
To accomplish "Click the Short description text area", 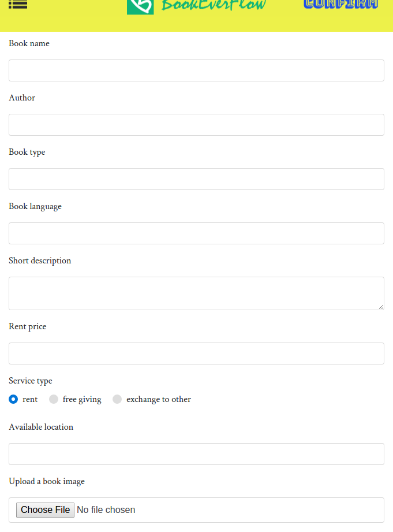I will point(196,293).
